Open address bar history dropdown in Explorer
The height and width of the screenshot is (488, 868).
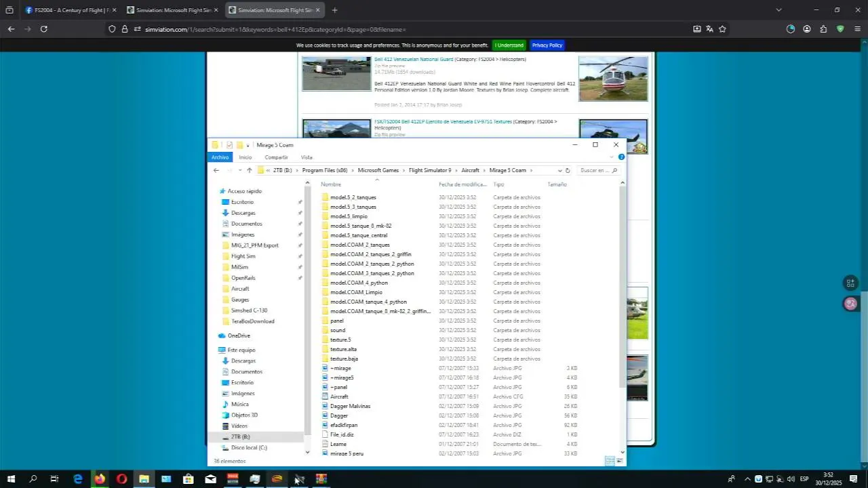559,170
